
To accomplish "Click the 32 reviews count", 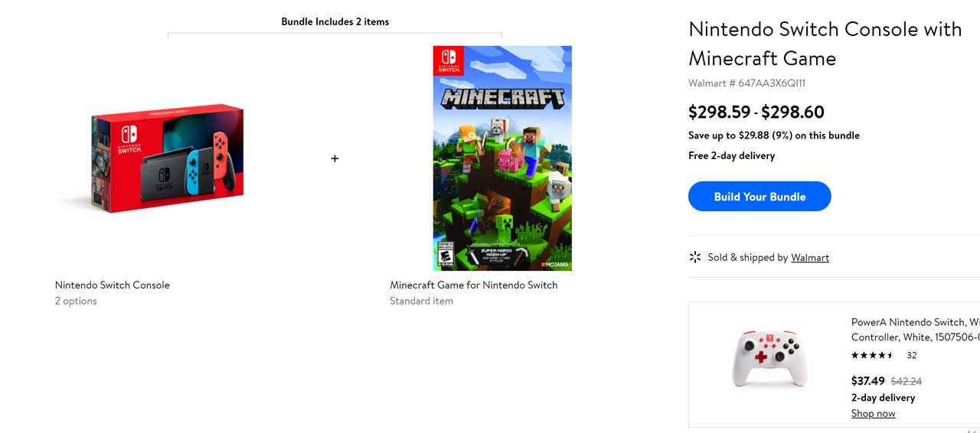I will [911, 355].
